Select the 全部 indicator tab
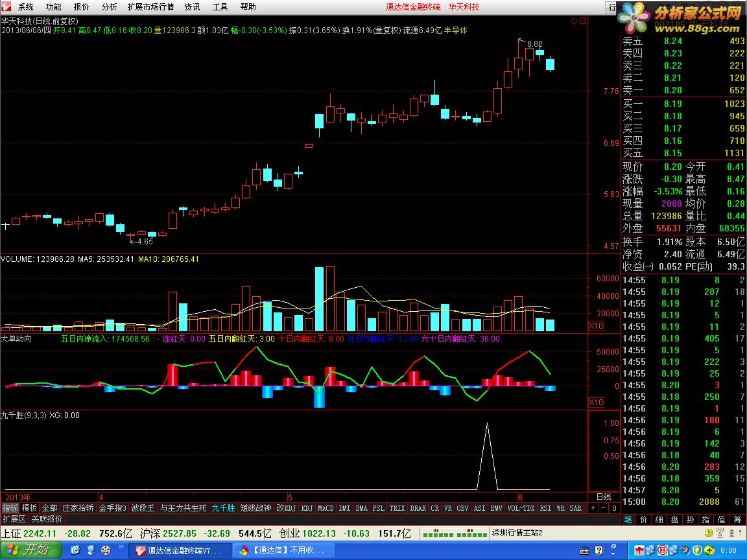The image size is (747, 560). click(x=49, y=508)
